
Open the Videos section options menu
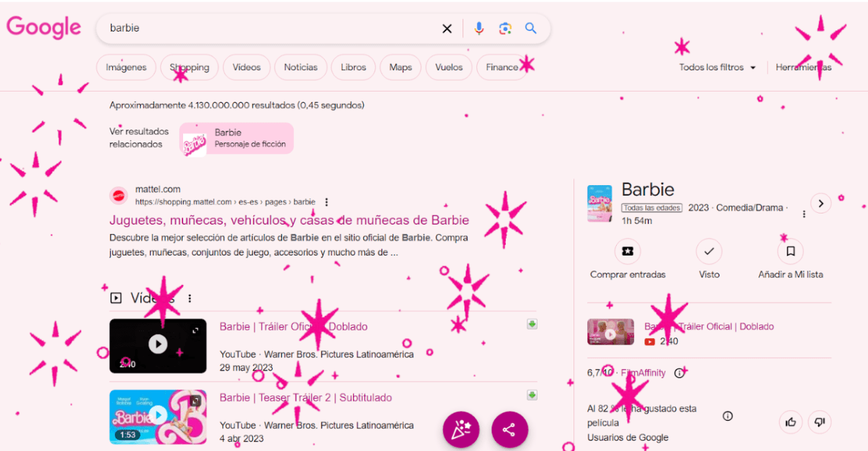pos(190,298)
